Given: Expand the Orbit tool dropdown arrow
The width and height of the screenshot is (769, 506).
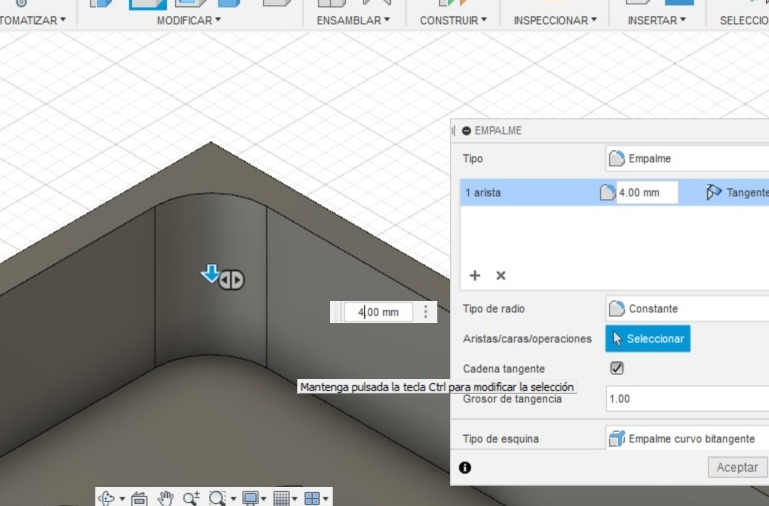Looking at the screenshot, I should [x=122, y=499].
